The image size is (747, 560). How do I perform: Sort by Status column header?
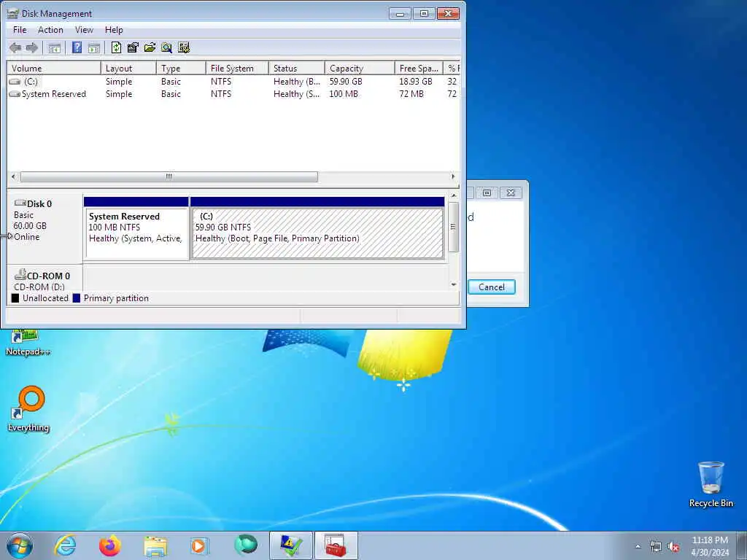pos(296,68)
